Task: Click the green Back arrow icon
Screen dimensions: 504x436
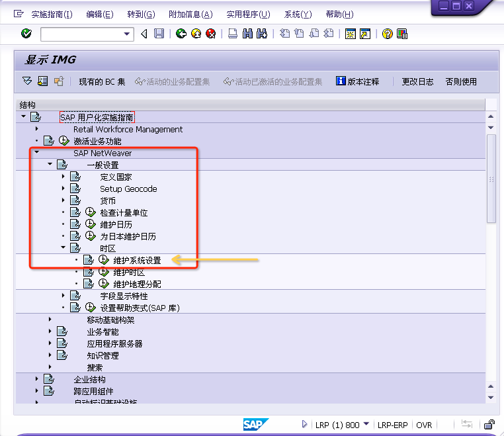Action: coord(181,34)
